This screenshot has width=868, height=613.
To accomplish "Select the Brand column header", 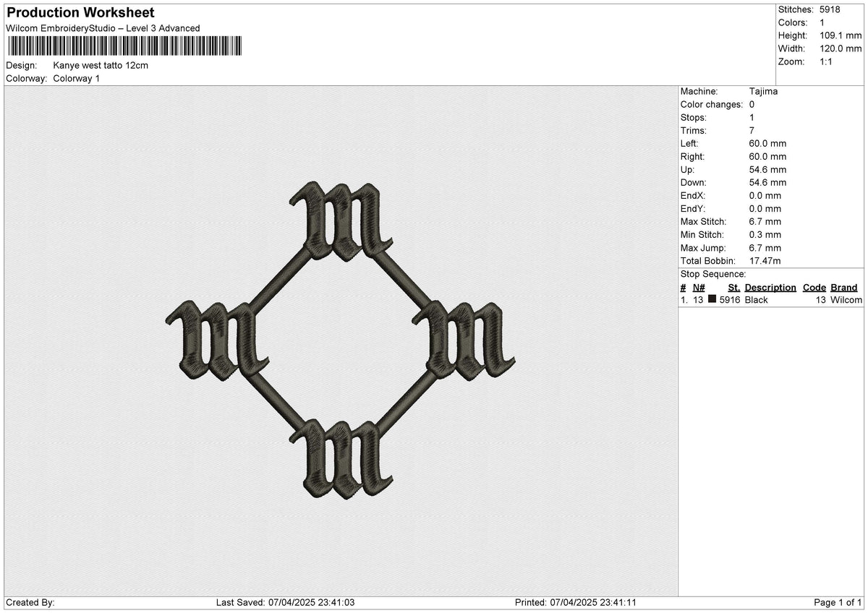I will click(843, 287).
